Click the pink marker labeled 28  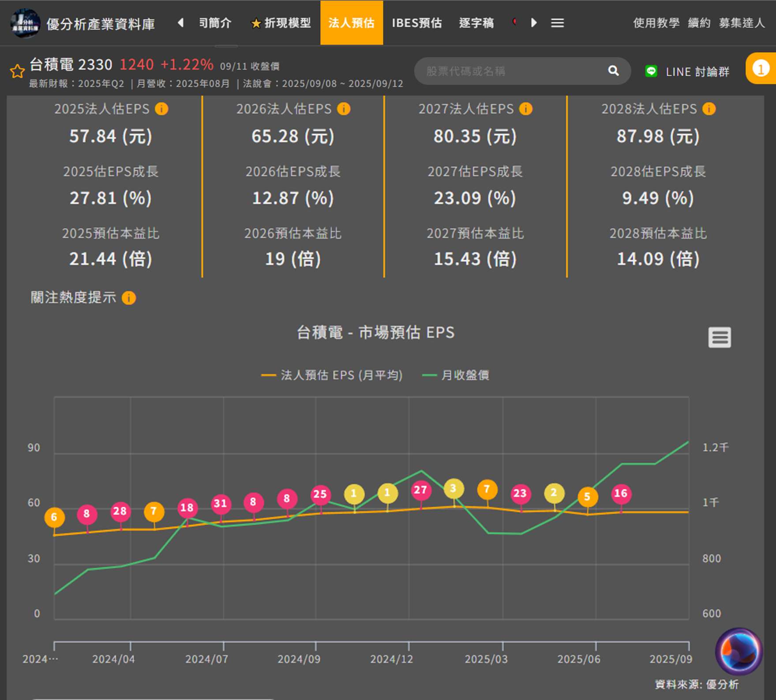120,511
